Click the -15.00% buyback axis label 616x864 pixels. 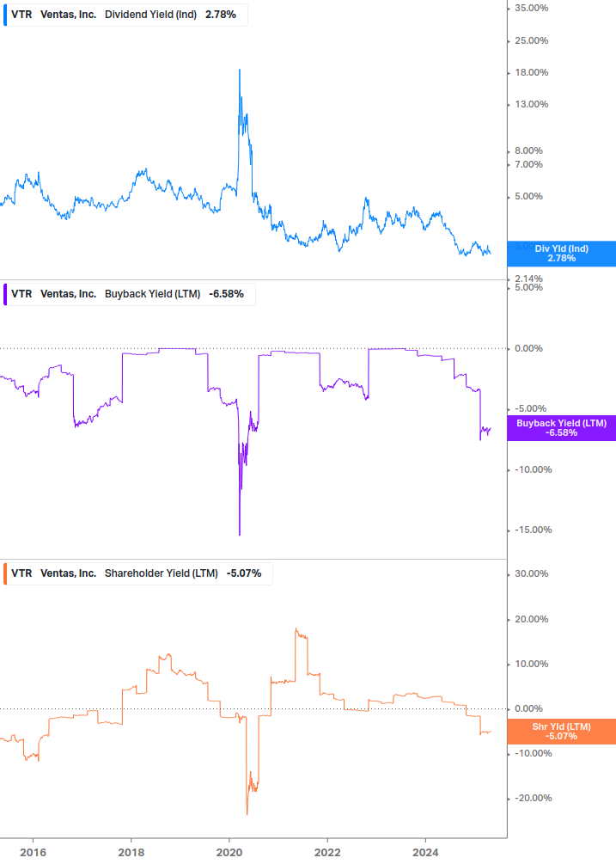533,530
